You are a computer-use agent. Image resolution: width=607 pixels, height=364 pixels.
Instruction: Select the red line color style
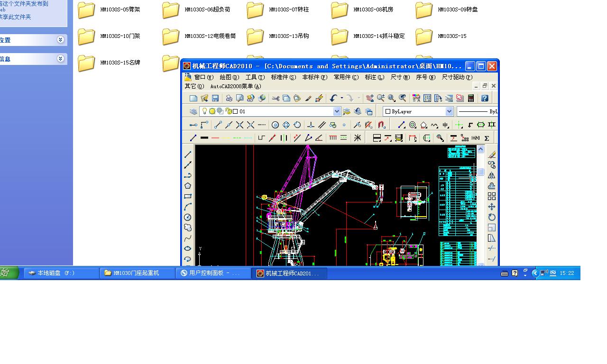215,137
